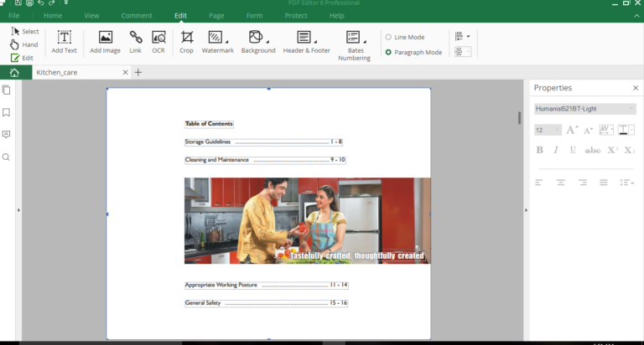Open the page thumbnails panel
Viewport: 644px width, 345px height.
pos(6,90)
